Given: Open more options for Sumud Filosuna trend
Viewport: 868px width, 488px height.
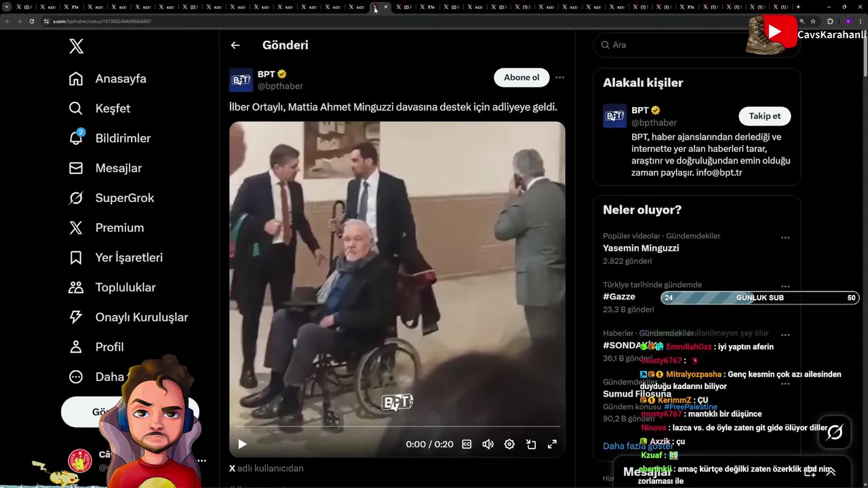Looking at the screenshot, I should click(x=785, y=384).
